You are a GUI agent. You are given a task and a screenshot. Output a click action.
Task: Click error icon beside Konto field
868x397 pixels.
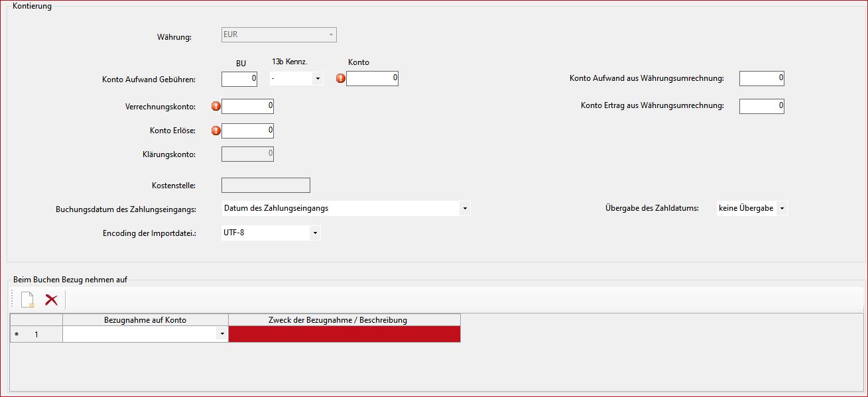pyautogui.click(x=341, y=78)
